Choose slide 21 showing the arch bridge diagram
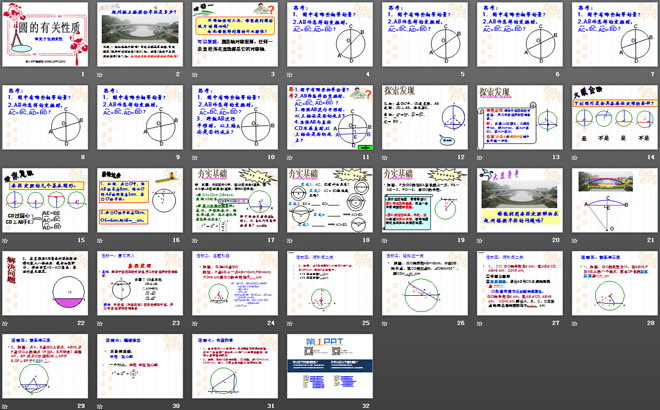660x410 pixels. (612, 200)
